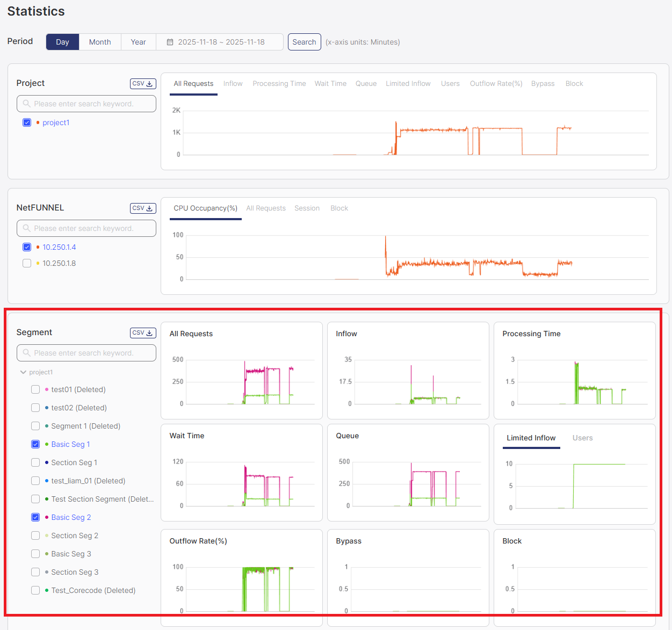Viewport: 672px width, 630px height.
Task: Select the Block tab in Project chart
Action: point(574,83)
